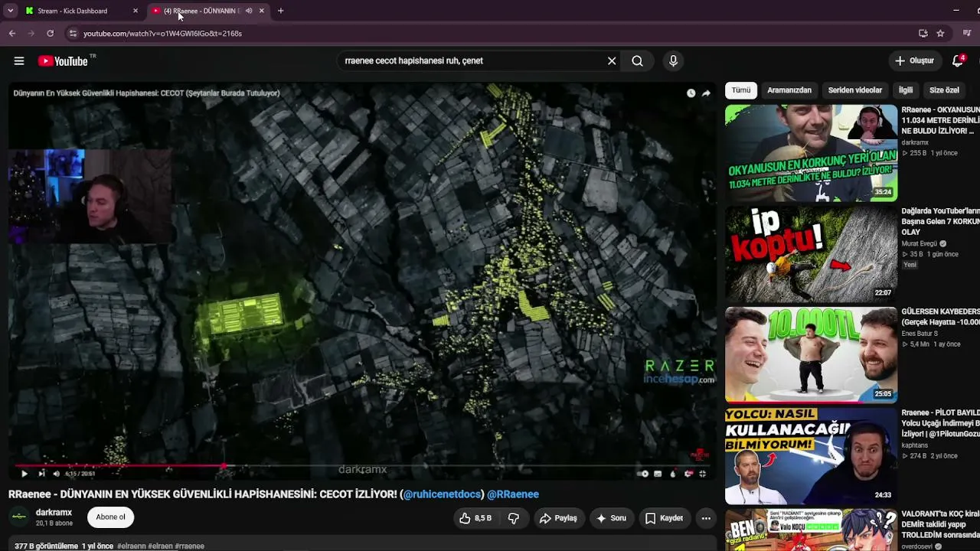
Task: Open YouTube notifications bell
Action: click(x=958, y=60)
